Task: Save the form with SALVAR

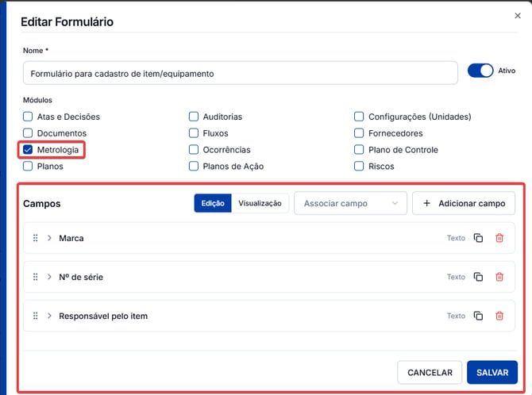Action: point(492,373)
